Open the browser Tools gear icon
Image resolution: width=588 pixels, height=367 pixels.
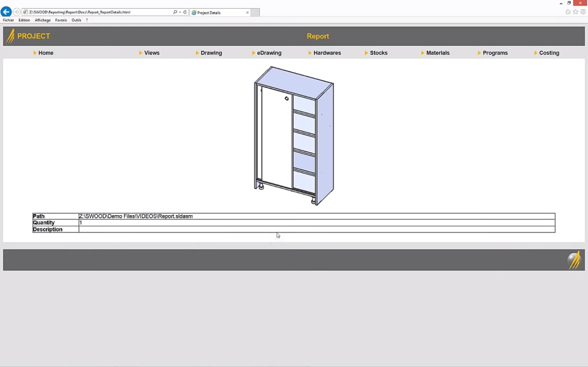click(x=583, y=12)
